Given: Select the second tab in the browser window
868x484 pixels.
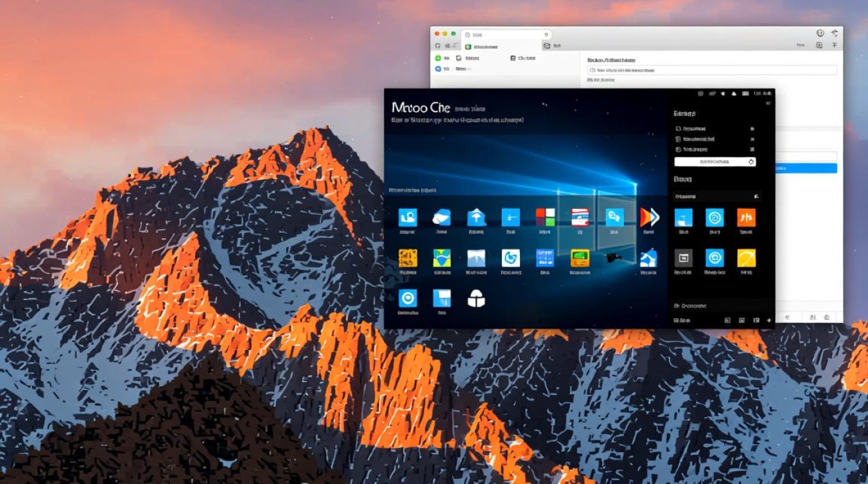Looking at the screenshot, I should click(555, 46).
